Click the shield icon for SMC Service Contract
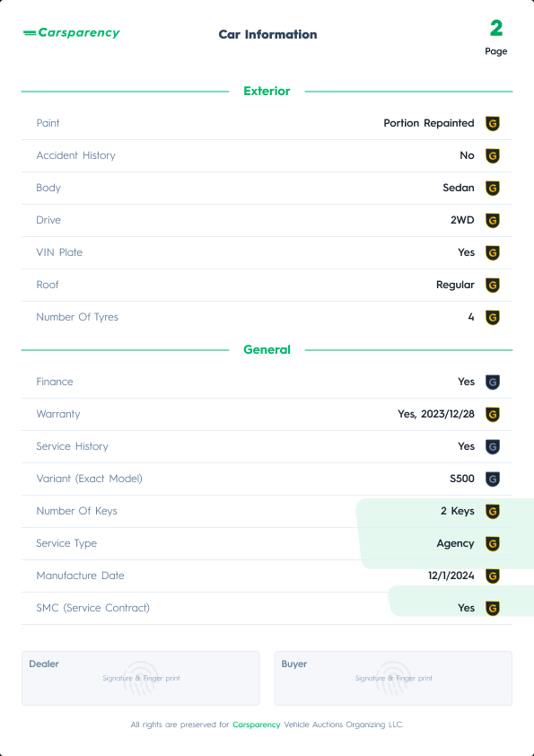Viewport: 534px width, 756px height. 492,608
